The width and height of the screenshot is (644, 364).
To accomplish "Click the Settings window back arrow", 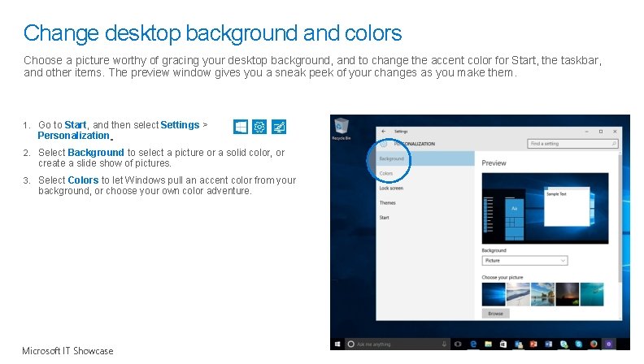I will coord(384,132).
